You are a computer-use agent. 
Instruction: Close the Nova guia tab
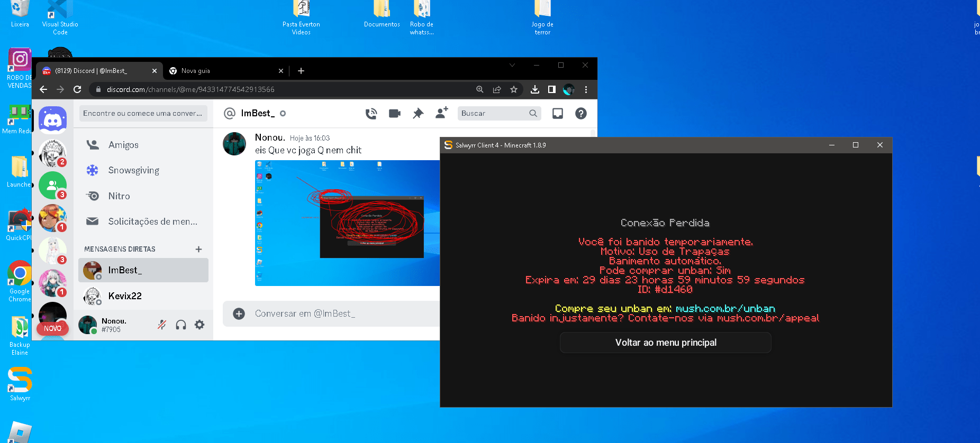point(281,71)
